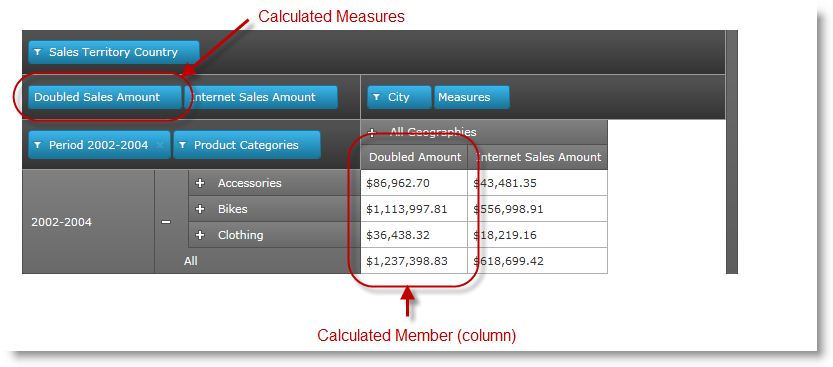The image size is (833, 367).
Task: Select cell $1,113,997.81
Action: [414, 209]
